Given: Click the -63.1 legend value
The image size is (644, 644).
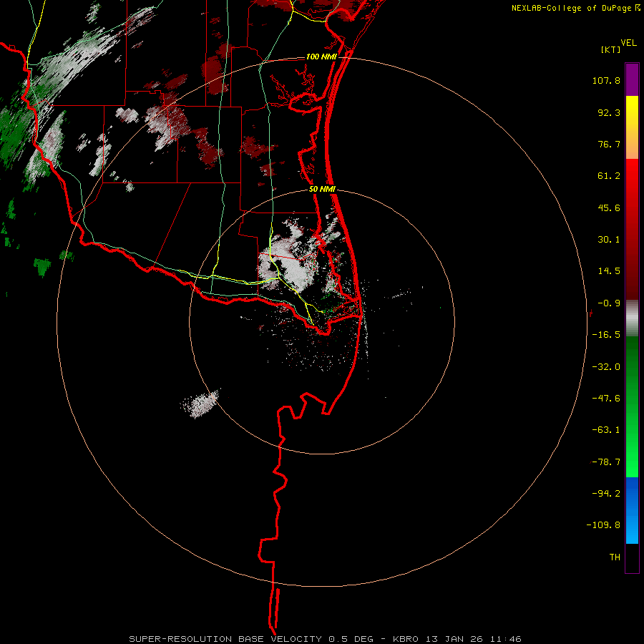Looking at the screenshot, I should pos(606,430).
